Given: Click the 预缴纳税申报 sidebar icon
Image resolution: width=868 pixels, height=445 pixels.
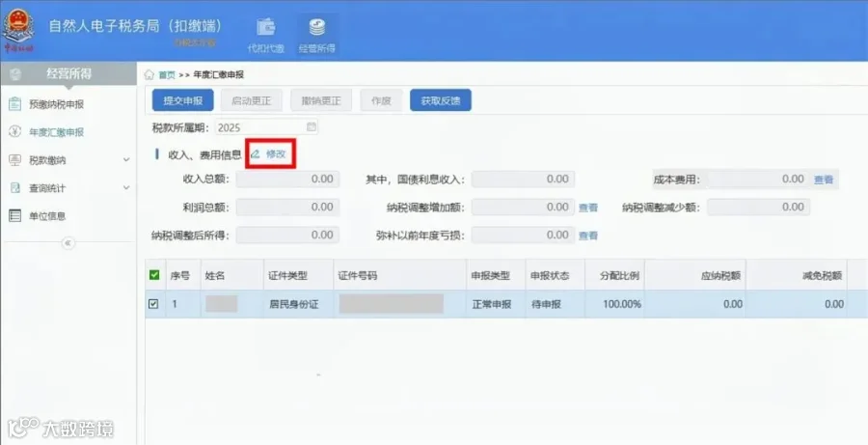Looking at the screenshot, I should 14,103.
